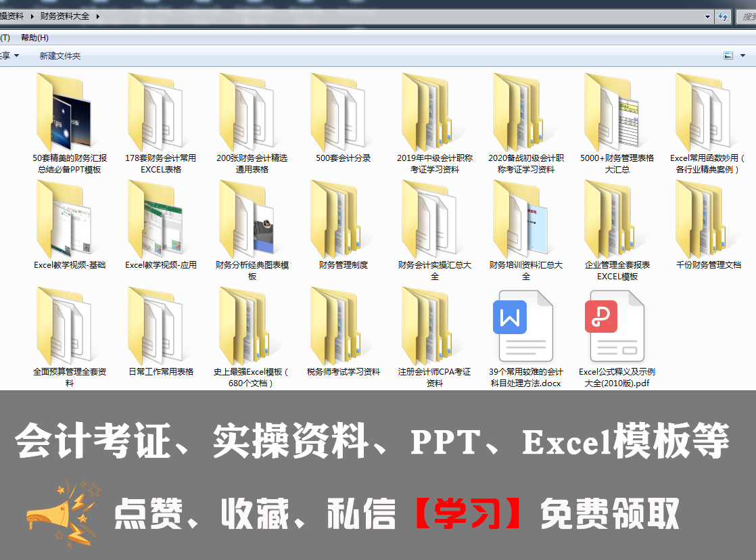
Task: Open the change-view dropdown arrow on the toolbar
Action: (x=741, y=55)
